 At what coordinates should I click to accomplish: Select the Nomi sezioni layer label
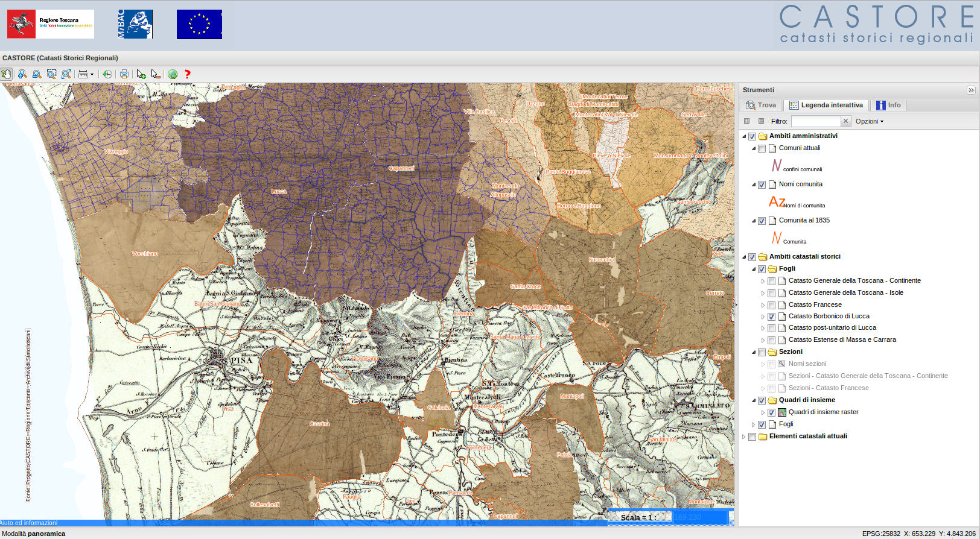click(807, 364)
